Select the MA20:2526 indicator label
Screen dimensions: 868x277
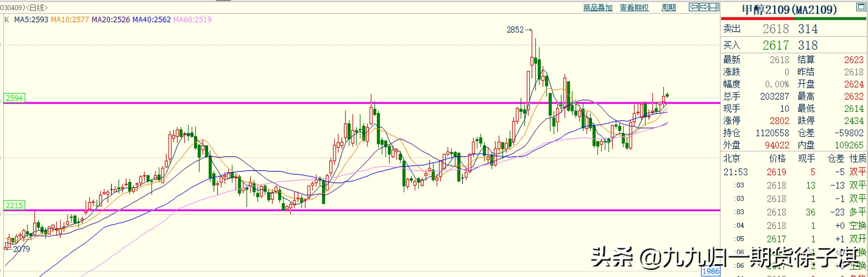111,20
